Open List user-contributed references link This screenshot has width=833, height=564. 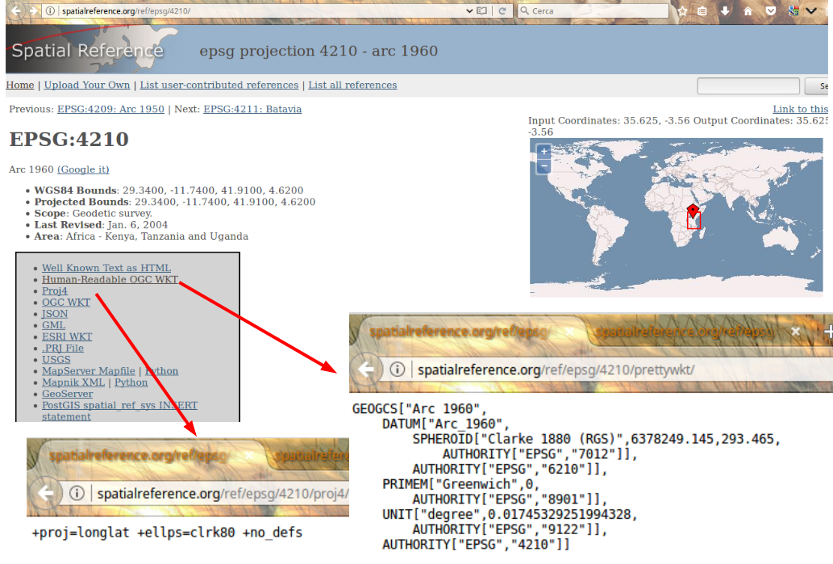pyautogui.click(x=219, y=85)
